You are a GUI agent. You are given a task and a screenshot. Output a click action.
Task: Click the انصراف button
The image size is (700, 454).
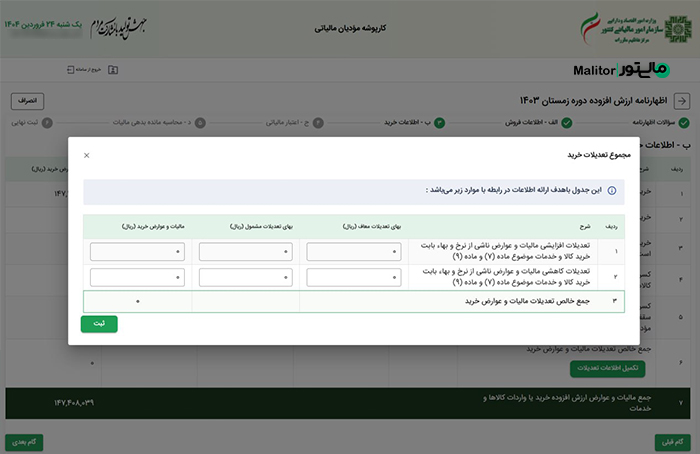(27, 101)
